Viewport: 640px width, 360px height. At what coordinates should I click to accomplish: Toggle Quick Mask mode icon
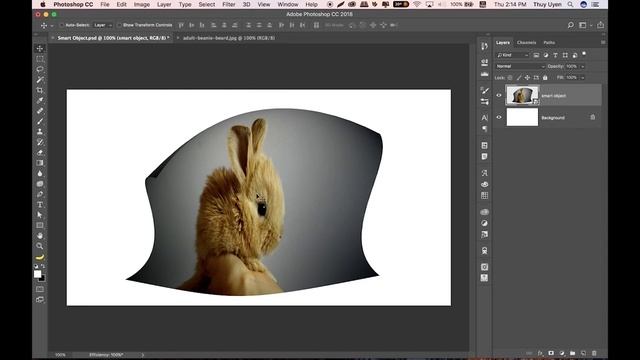40,289
